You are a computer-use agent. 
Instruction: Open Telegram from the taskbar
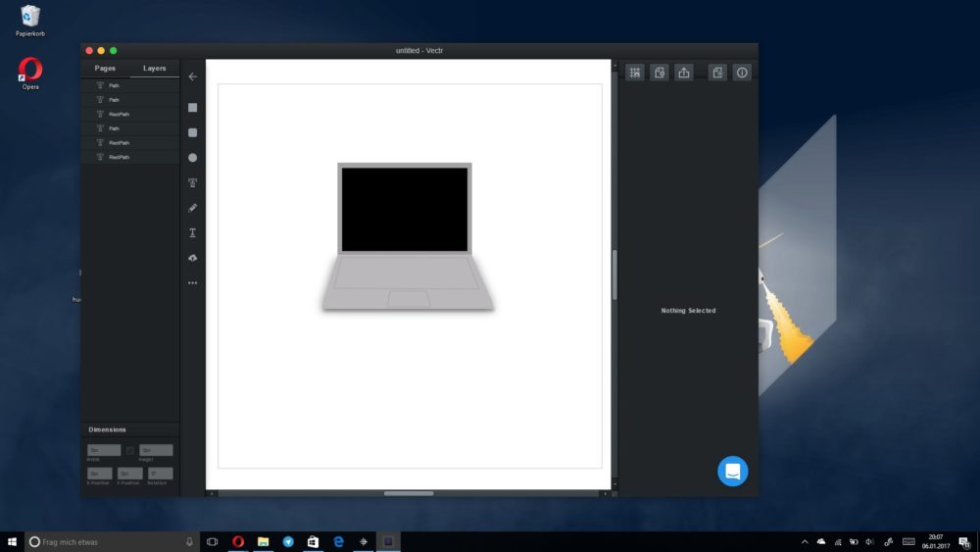coord(288,541)
